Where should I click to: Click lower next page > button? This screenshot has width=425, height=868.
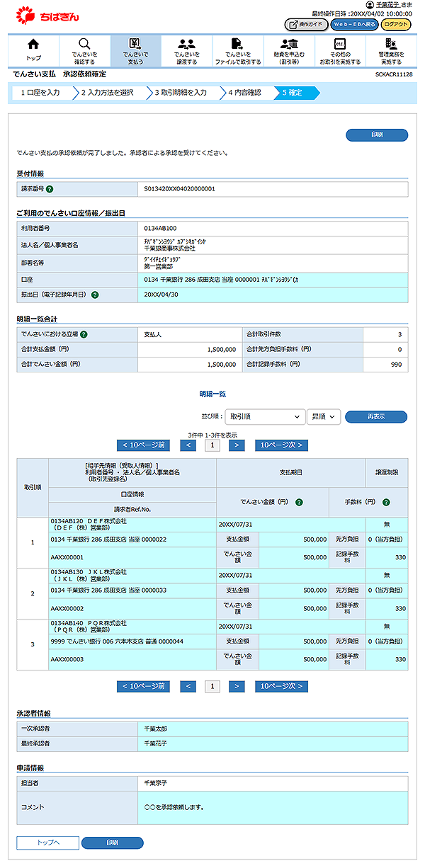pos(237,686)
